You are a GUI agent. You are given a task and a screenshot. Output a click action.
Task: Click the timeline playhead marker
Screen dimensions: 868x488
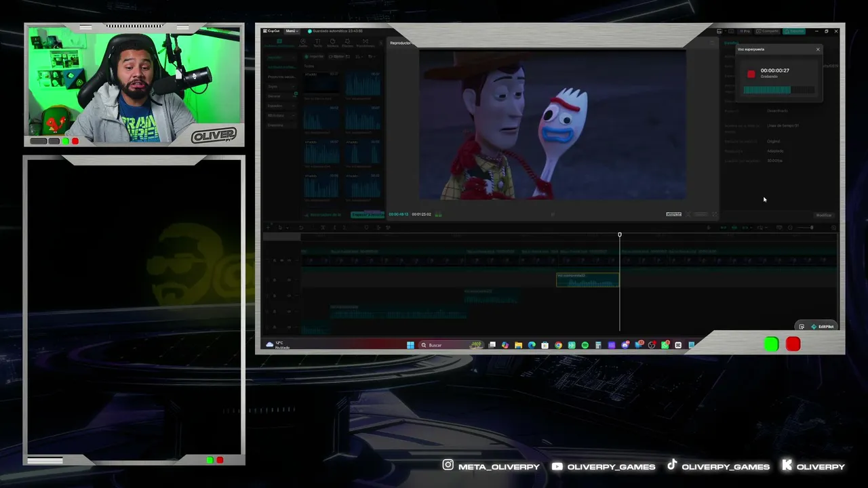click(x=619, y=235)
